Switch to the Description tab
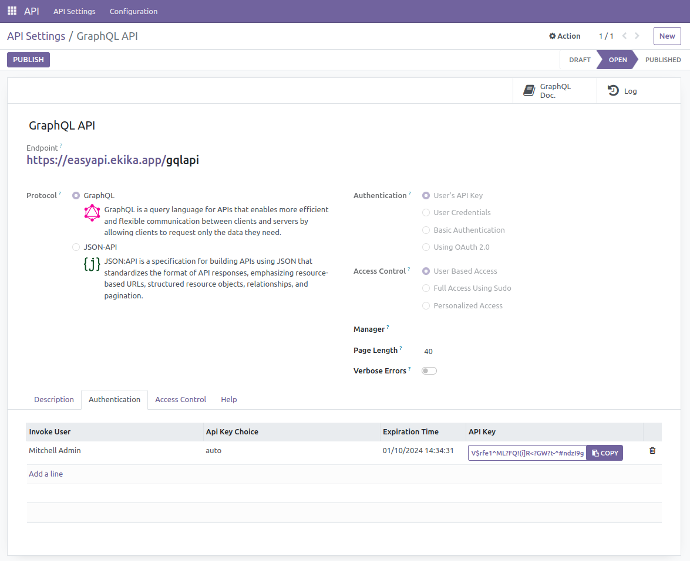The width and height of the screenshot is (690, 561). pyautogui.click(x=54, y=399)
